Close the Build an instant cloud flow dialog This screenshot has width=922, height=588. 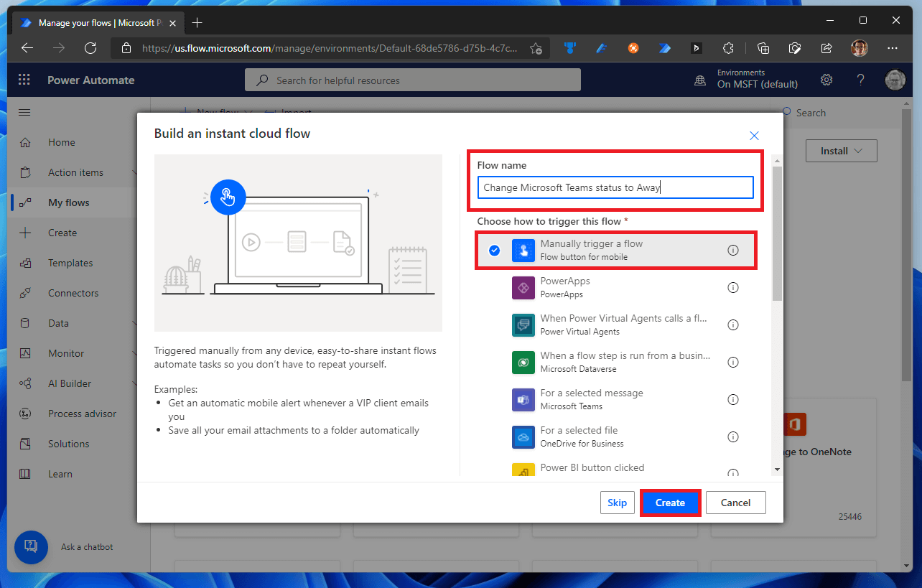pyautogui.click(x=754, y=135)
